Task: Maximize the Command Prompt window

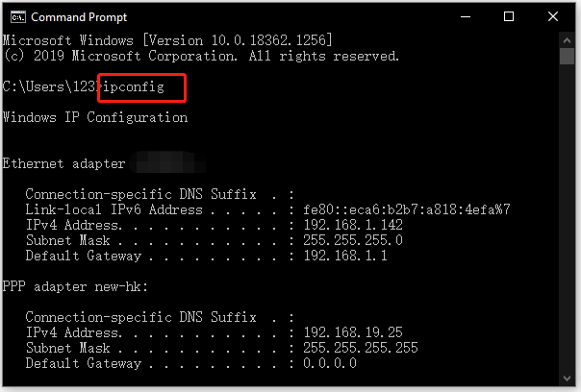Action: (509, 16)
